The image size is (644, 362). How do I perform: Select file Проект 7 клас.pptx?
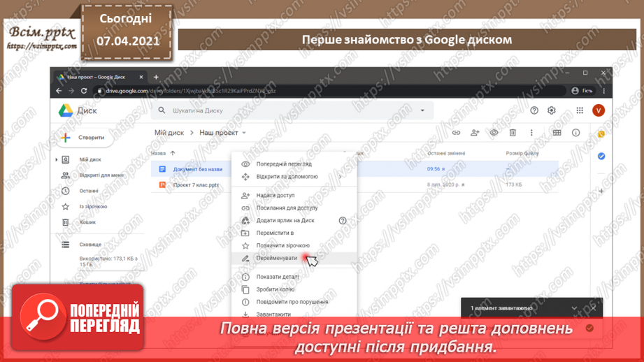coord(196,185)
